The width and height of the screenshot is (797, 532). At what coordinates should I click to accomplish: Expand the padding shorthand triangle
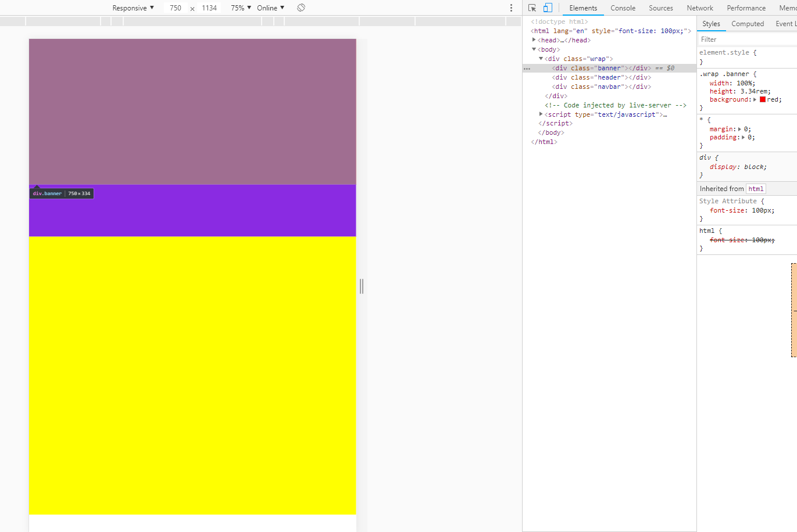tap(743, 137)
